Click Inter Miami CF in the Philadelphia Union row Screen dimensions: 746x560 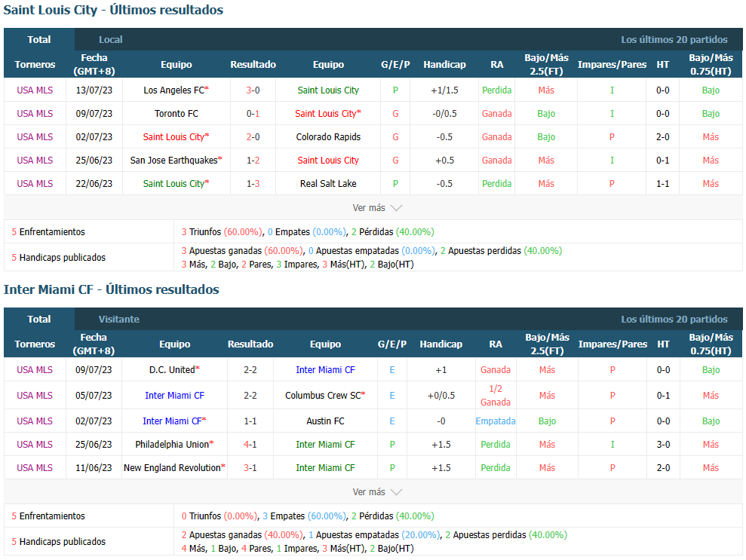[x=325, y=444]
